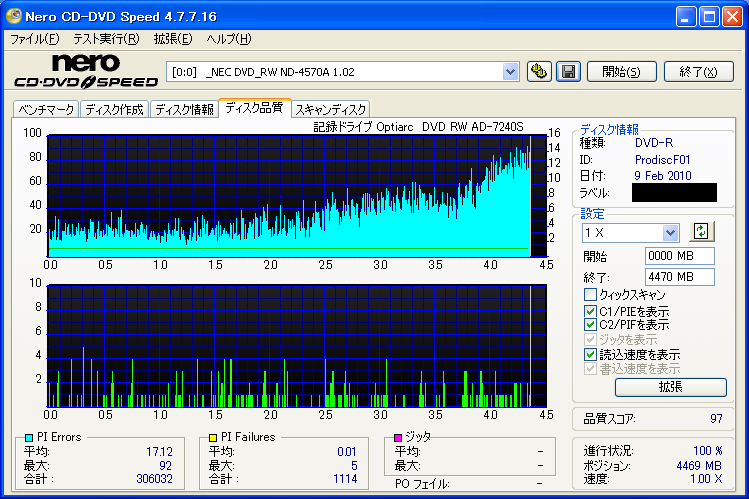749x499 pixels.
Task: Click the date value 9 Feb 2010
Action: point(663,176)
